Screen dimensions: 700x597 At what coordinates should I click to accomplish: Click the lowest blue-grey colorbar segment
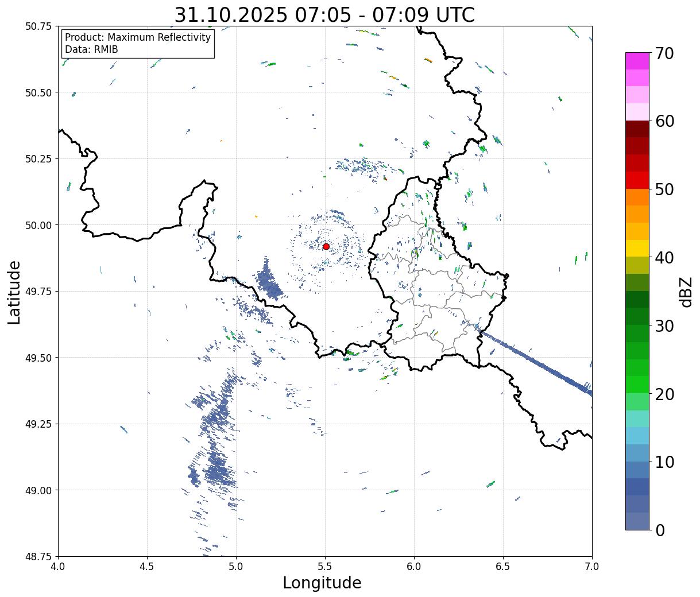(x=637, y=521)
